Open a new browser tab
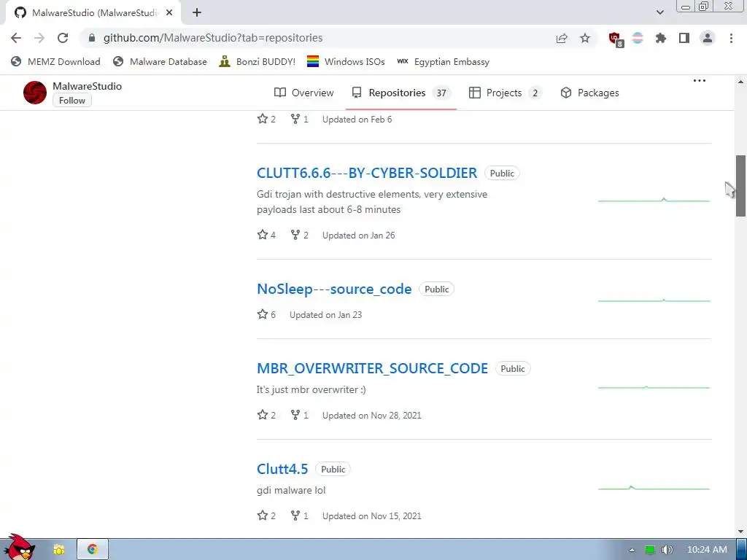 197,12
